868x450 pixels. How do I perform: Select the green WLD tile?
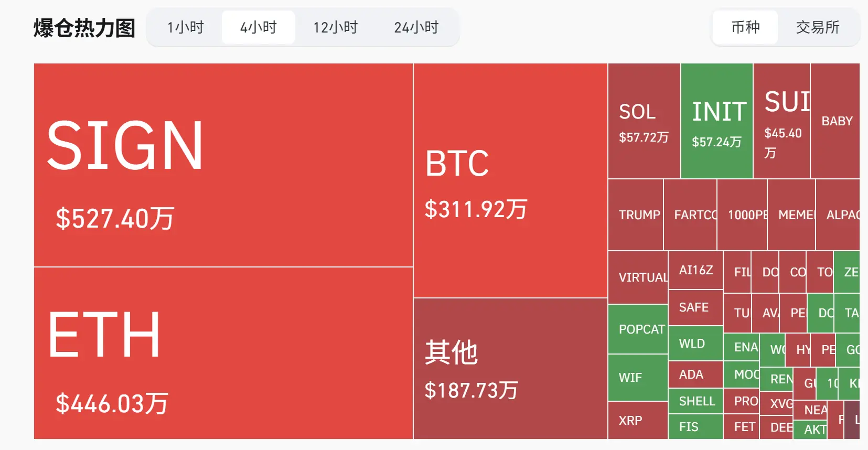[x=693, y=344]
